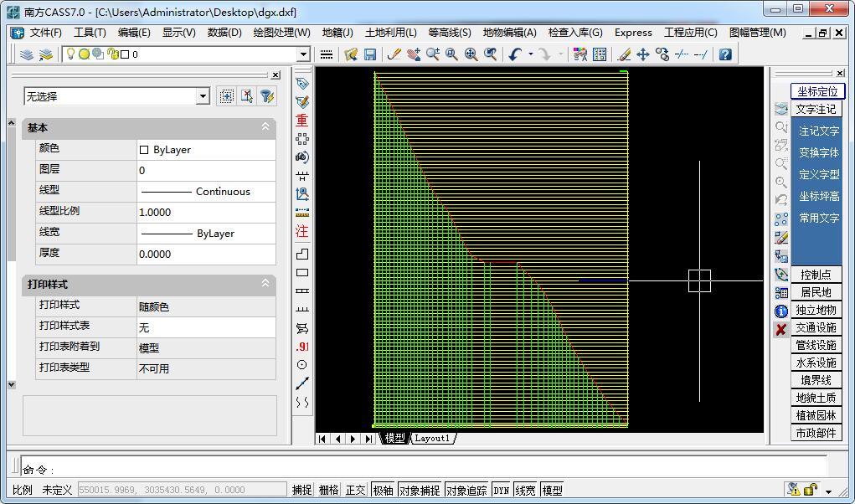Screen dimensions: 855x504
Task: Switch to the Layout1 tab
Action: pos(433,438)
